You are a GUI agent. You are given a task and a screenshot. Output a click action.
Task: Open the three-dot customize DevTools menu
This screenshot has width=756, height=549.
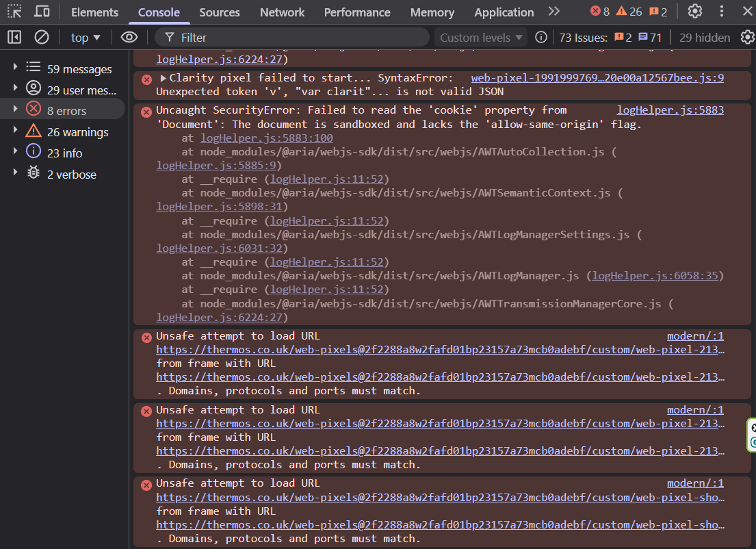pos(722,12)
